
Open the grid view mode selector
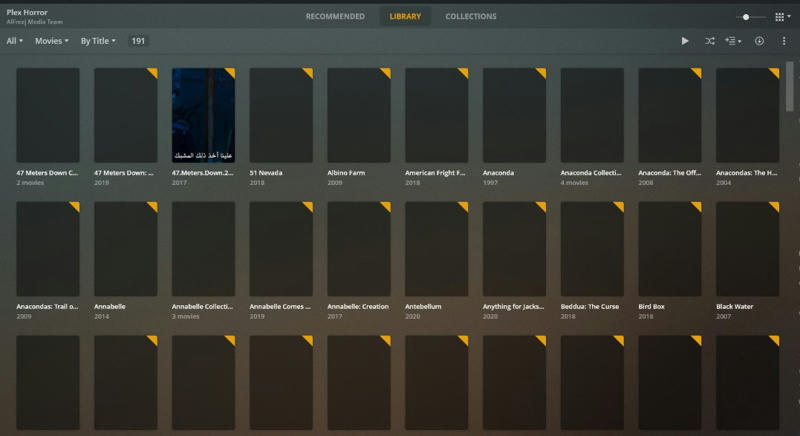point(782,17)
